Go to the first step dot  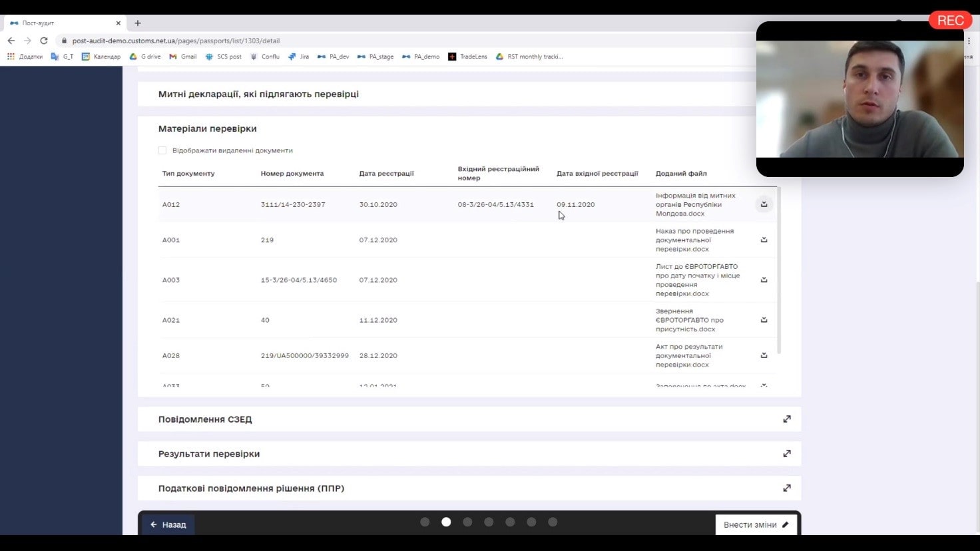(425, 522)
